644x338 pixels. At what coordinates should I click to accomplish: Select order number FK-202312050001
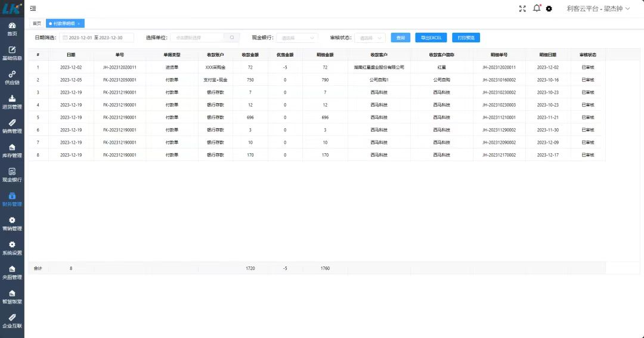point(119,80)
